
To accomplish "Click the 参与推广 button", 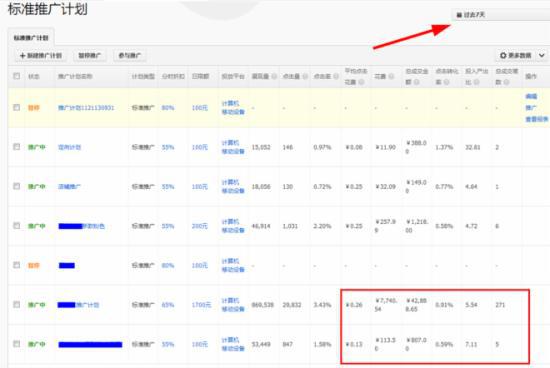I will 130,55.
